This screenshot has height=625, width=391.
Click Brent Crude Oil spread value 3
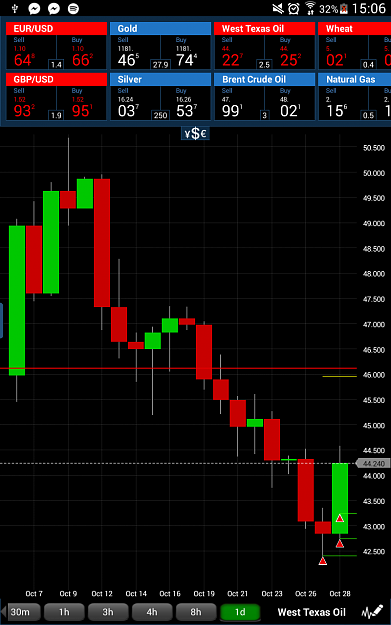[x=264, y=115]
